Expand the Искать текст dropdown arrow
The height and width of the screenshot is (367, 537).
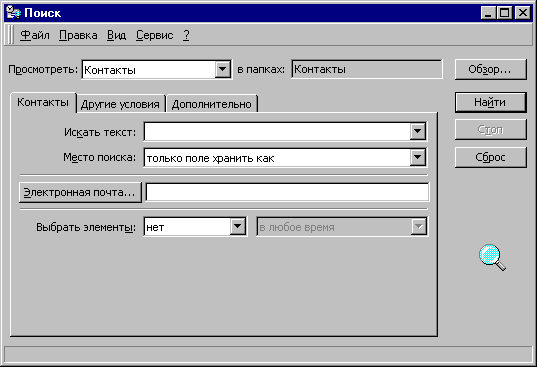tap(418, 131)
